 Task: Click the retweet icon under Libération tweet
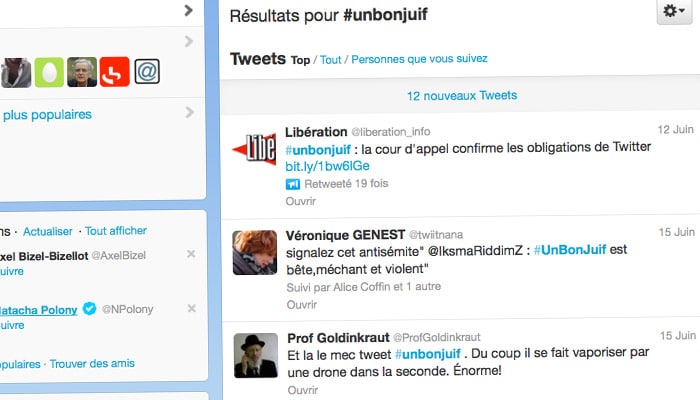[293, 184]
